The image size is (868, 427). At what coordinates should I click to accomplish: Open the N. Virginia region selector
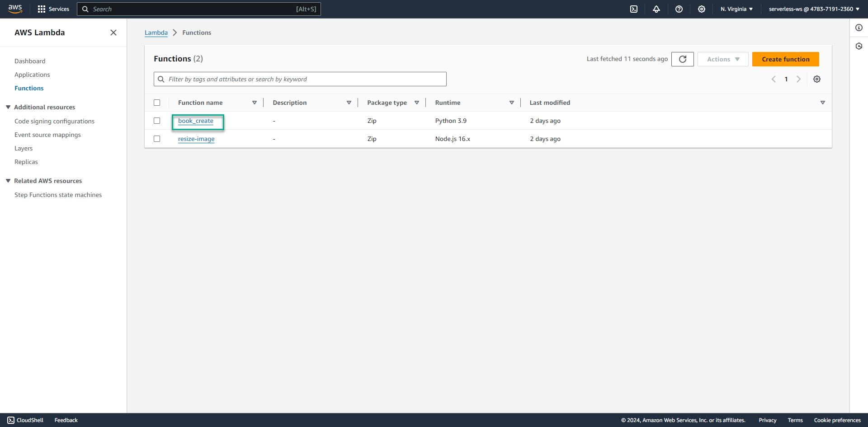pyautogui.click(x=736, y=9)
